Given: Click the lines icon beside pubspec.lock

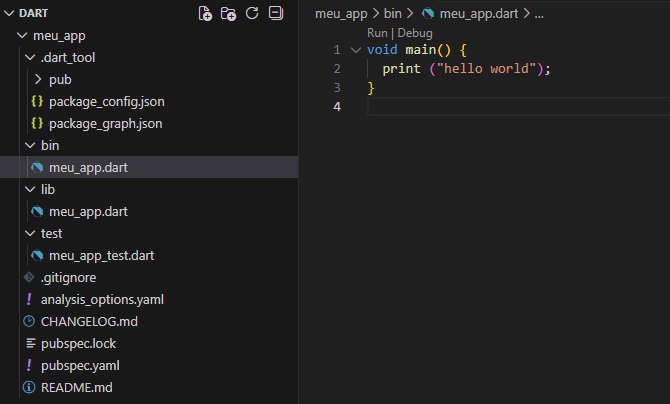Looking at the screenshot, I should [30, 343].
